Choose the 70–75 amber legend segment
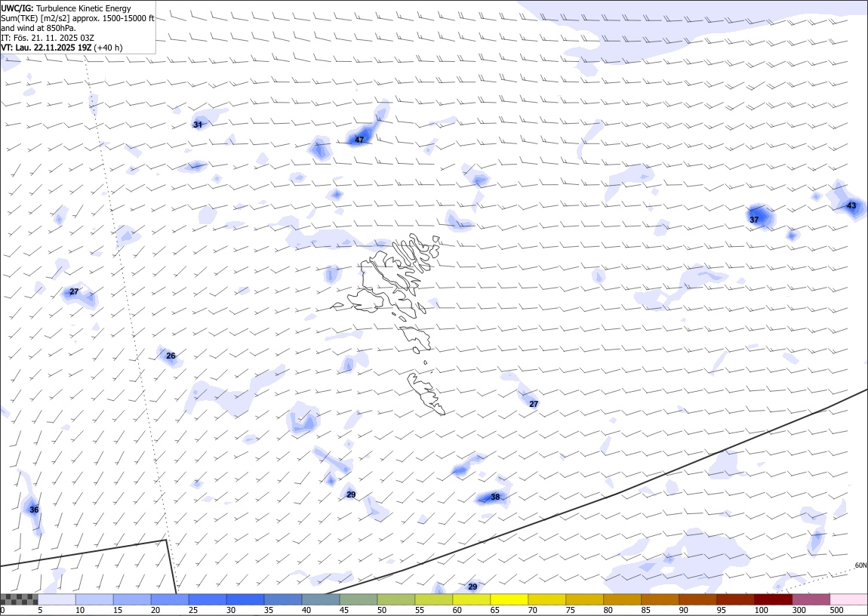The width and height of the screenshot is (868, 616). point(547,599)
